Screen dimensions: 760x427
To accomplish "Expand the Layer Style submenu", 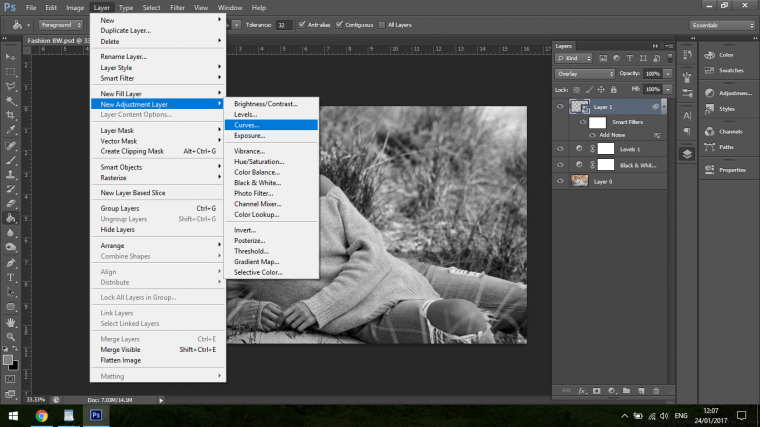I will pyautogui.click(x=158, y=67).
